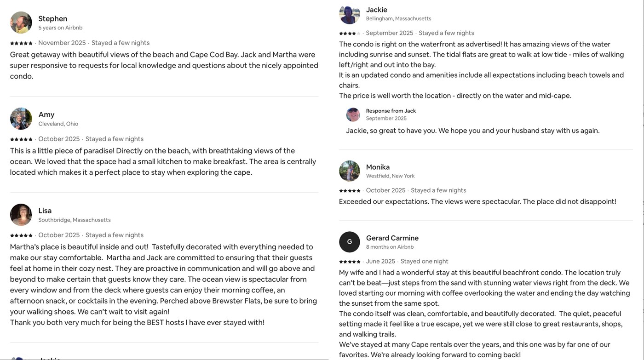
Task: Click Stephen's profile avatar
Action: (21, 23)
